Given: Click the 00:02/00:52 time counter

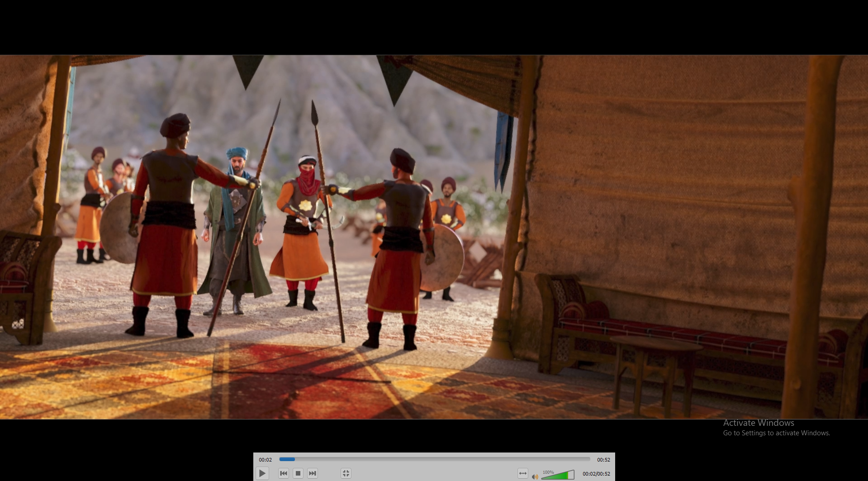Looking at the screenshot, I should tap(596, 474).
